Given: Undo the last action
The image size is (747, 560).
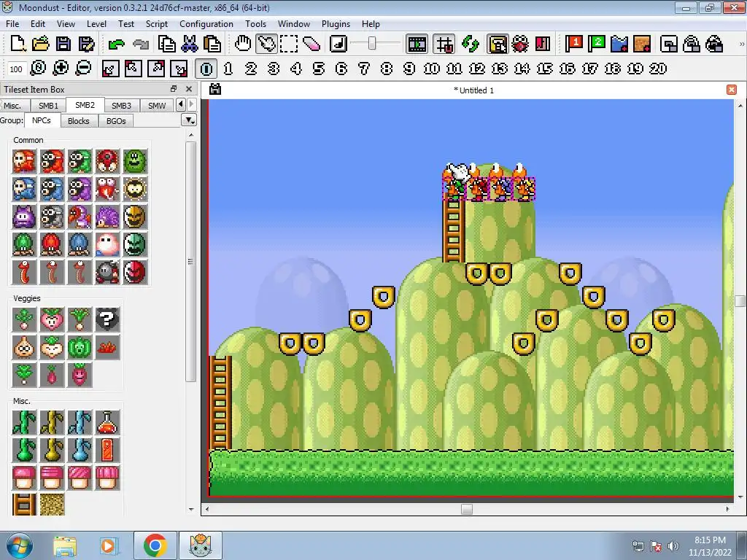Looking at the screenshot, I should click(116, 44).
